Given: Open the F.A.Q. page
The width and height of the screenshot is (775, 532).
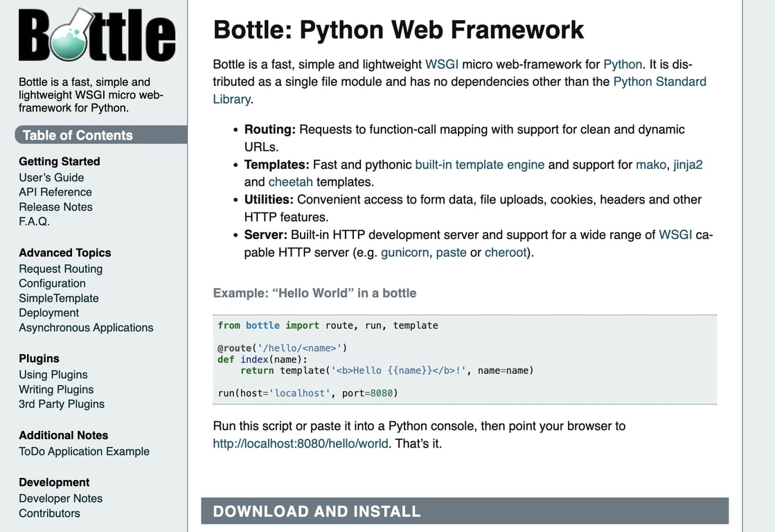Looking at the screenshot, I should tap(34, 222).
